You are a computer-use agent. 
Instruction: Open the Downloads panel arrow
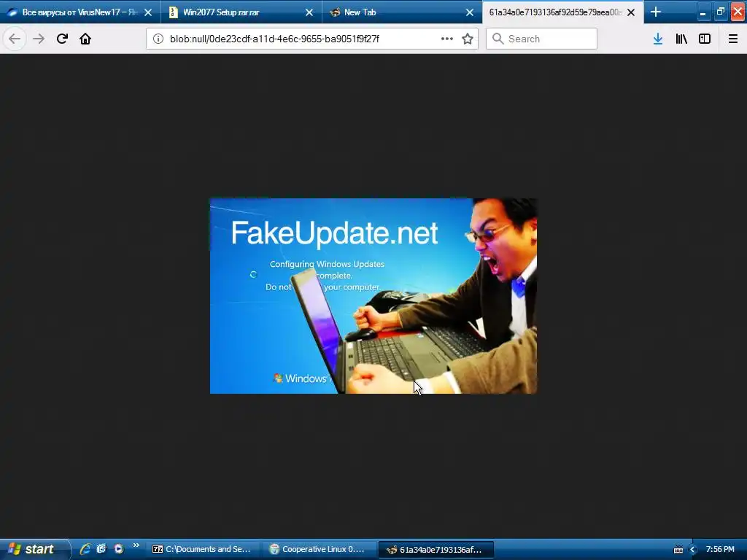coord(658,39)
